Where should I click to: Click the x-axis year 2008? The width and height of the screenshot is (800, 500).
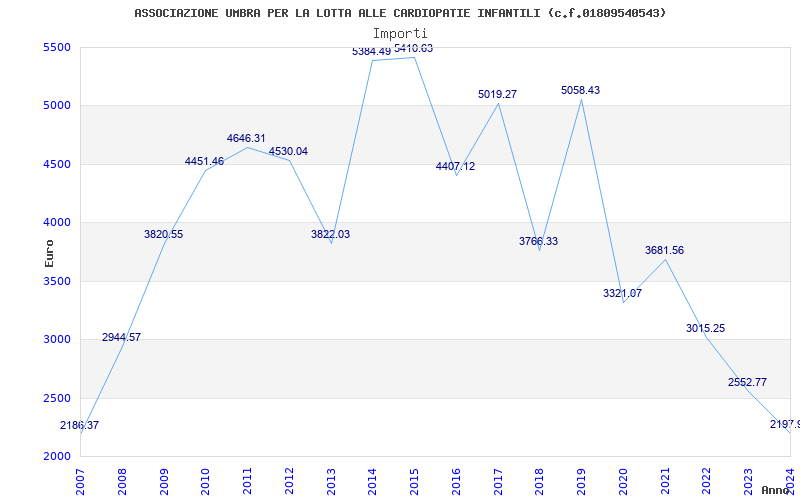[x=122, y=482]
